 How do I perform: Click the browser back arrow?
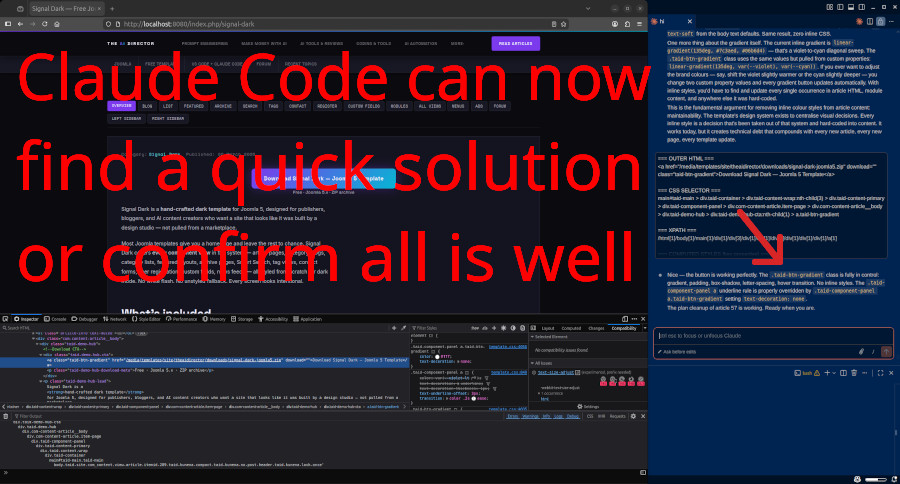[x=20, y=24]
